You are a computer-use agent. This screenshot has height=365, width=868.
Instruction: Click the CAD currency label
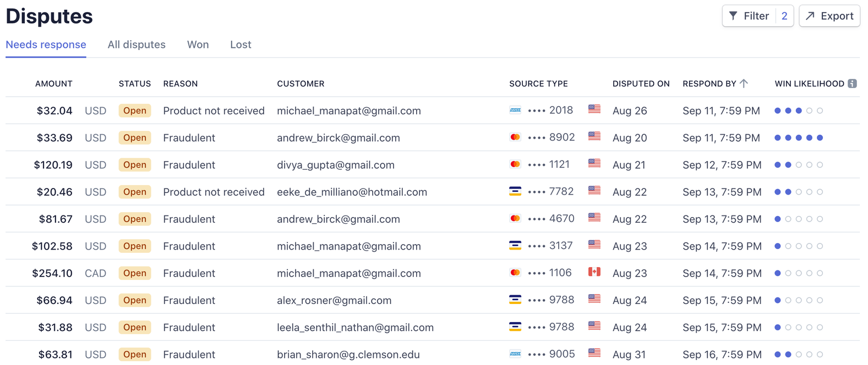[95, 273]
